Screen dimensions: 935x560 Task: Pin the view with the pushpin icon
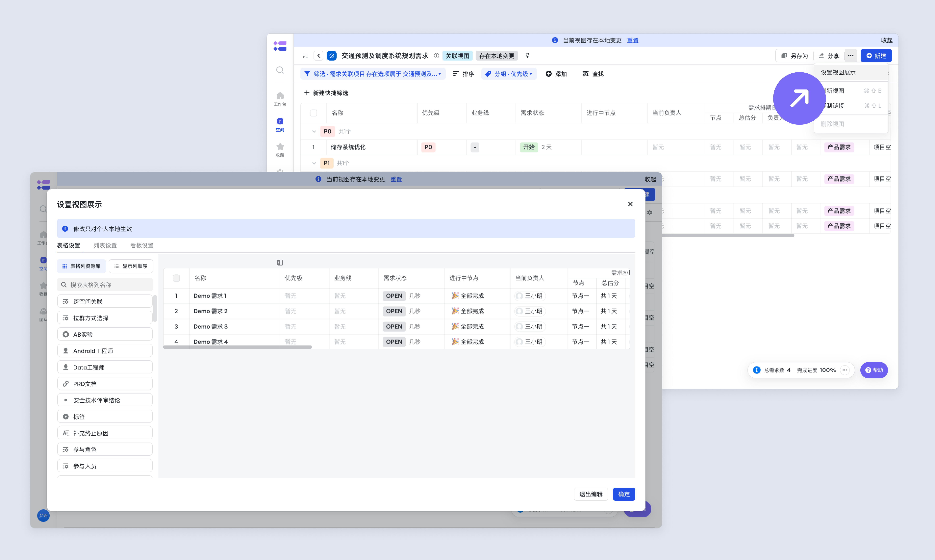coord(528,56)
